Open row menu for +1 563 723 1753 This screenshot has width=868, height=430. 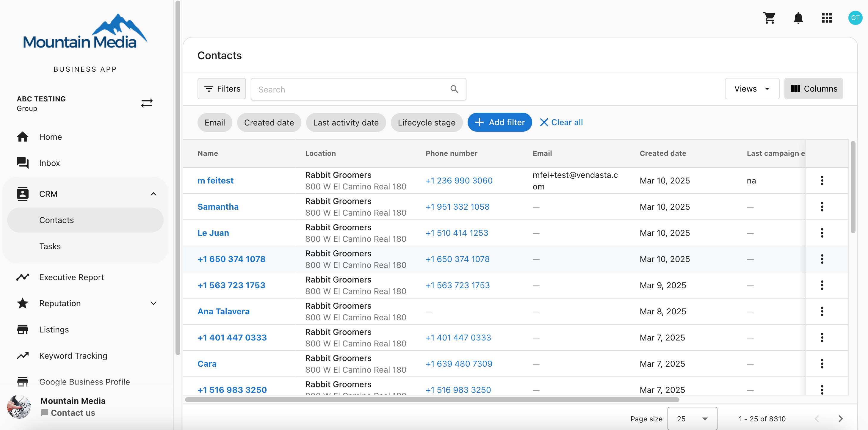pos(822,285)
